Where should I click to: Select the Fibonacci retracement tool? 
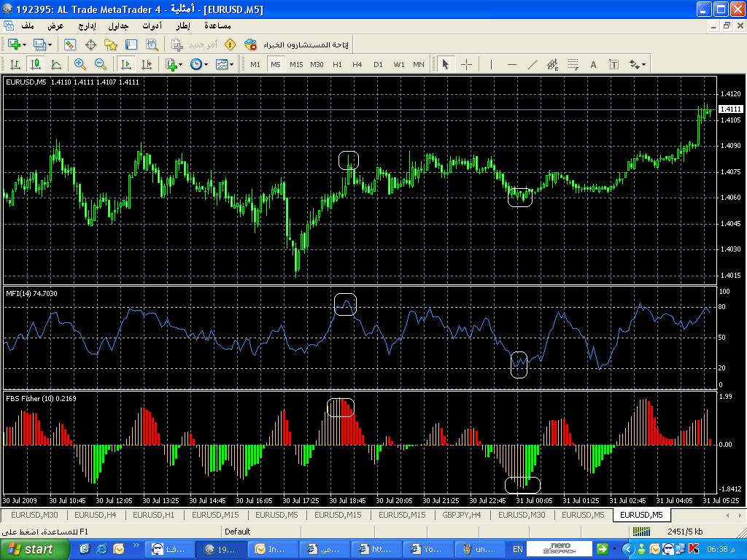point(573,64)
